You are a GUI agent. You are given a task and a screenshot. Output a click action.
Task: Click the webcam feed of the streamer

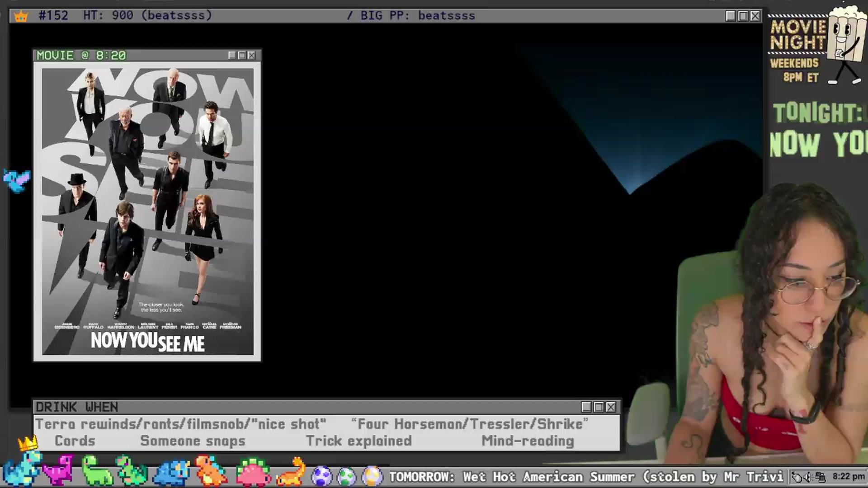click(x=750, y=323)
